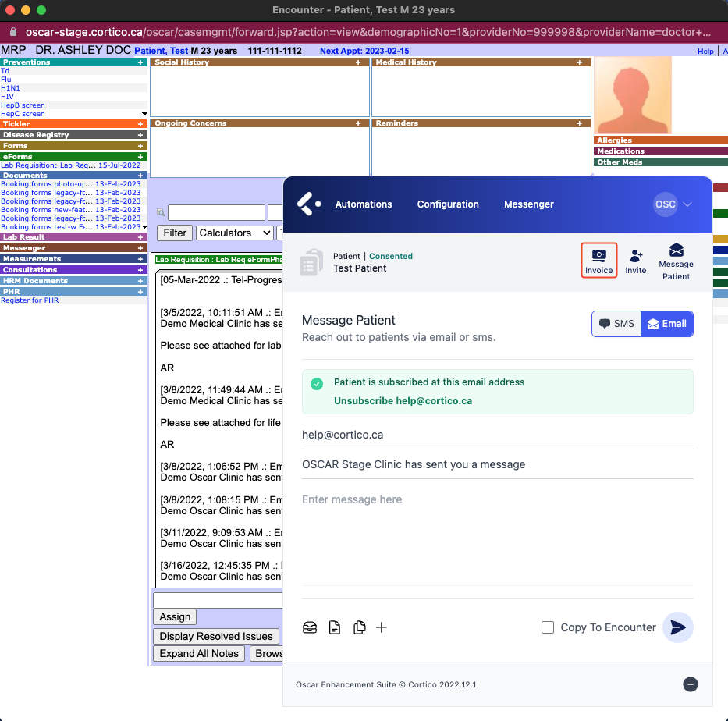728x721 pixels.
Task: Expand the Documents section arrow in the sidebar
Action: [x=143, y=226]
